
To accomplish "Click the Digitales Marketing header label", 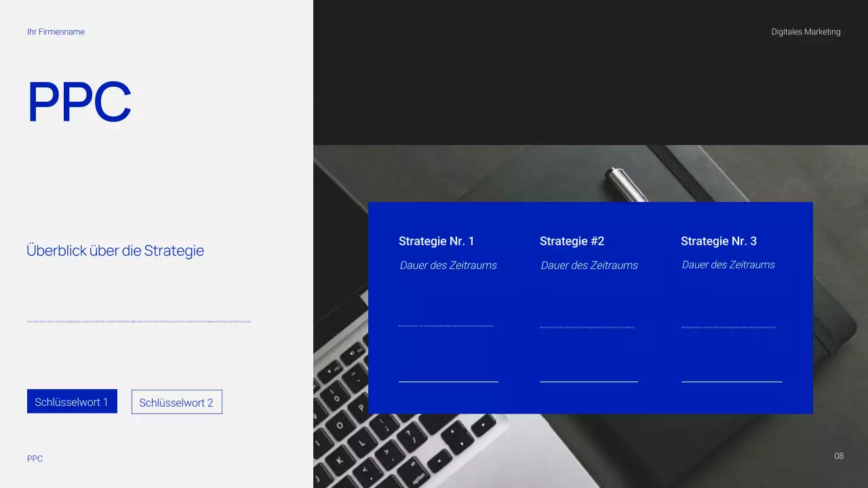I will (x=806, y=32).
